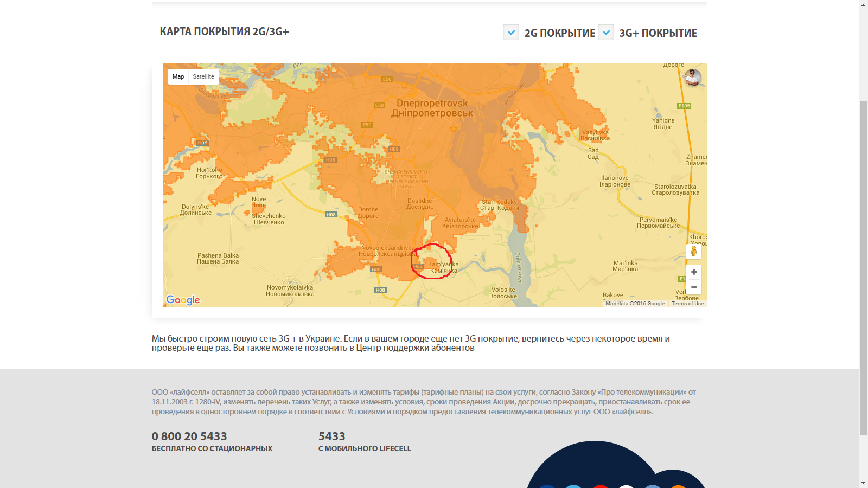Click the vertical scrollbar thumb

coord(864,268)
